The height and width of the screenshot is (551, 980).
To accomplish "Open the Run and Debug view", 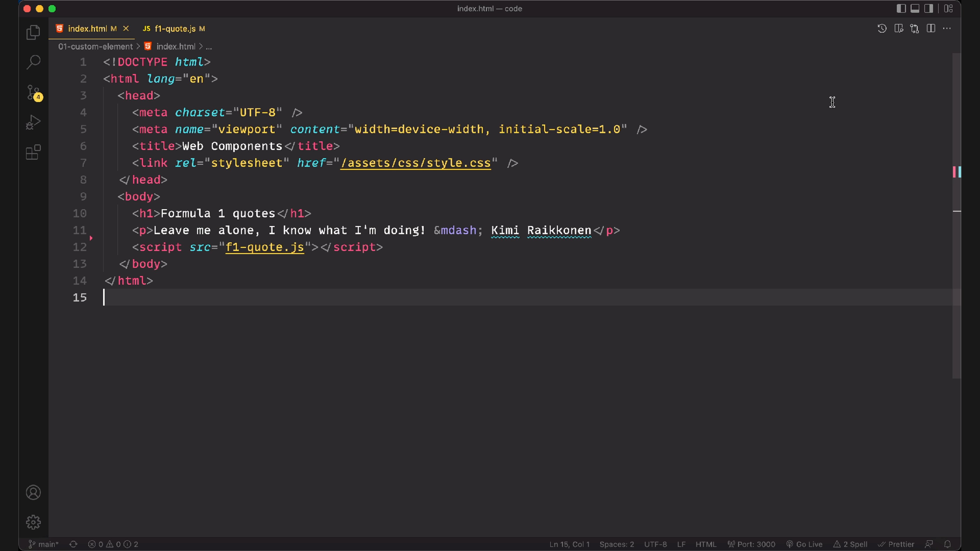I will [33, 122].
